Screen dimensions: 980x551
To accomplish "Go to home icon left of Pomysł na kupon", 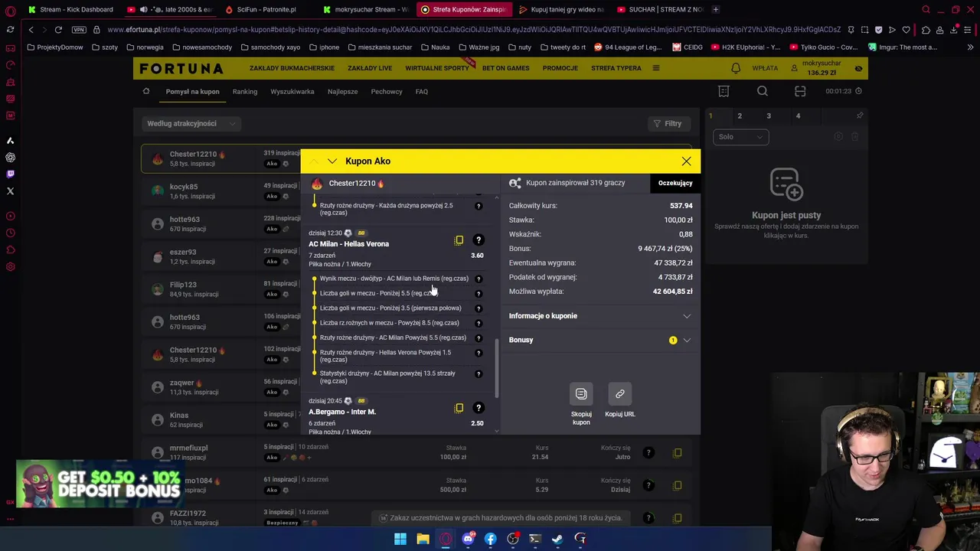I will point(146,91).
